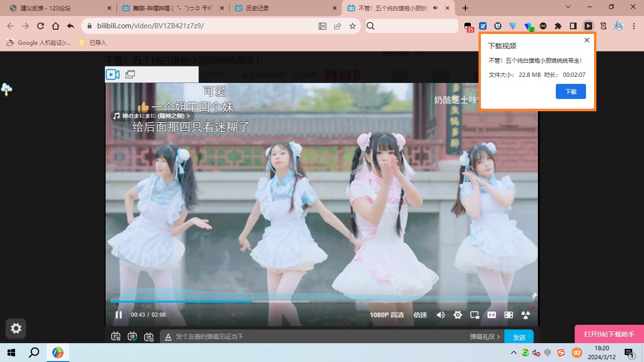Image resolution: width=644 pixels, height=362 pixels.
Task: Open the blue Z extension icon
Action: tap(483, 26)
